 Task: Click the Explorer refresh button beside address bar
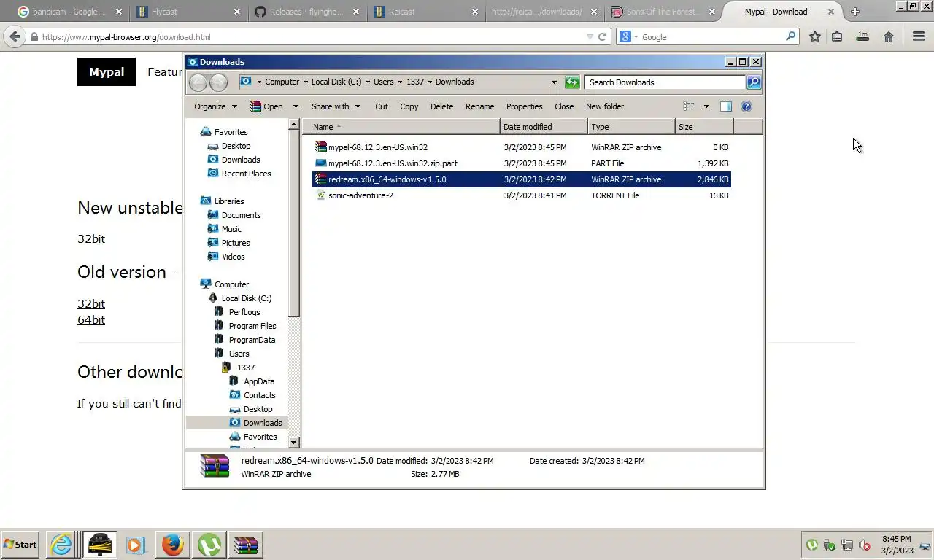click(x=572, y=82)
